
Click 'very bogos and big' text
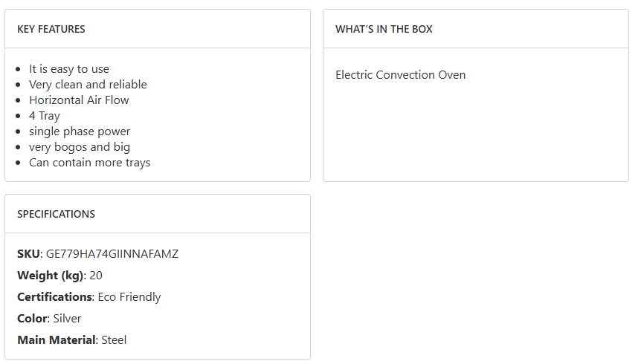coord(80,147)
